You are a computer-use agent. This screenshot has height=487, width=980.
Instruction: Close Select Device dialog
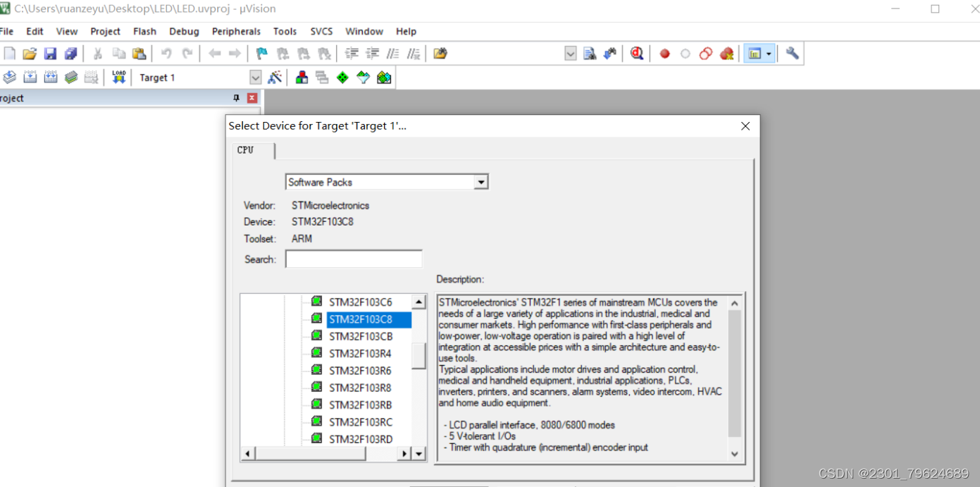coord(745,126)
